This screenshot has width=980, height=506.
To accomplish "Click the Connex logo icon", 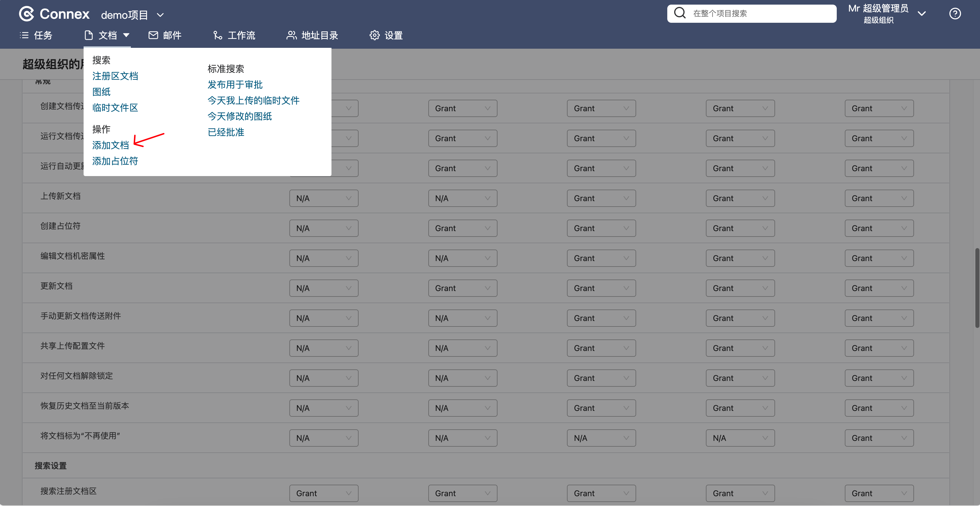I will click(27, 14).
